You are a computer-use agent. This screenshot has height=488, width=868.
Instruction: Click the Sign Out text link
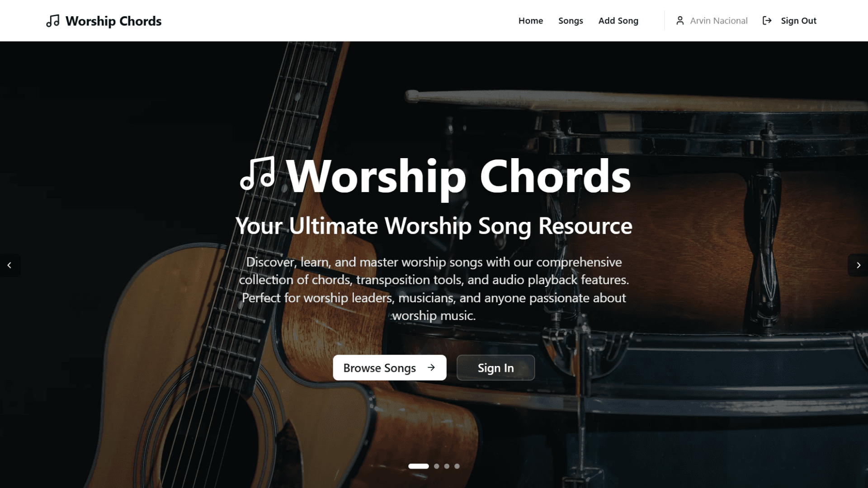point(798,21)
